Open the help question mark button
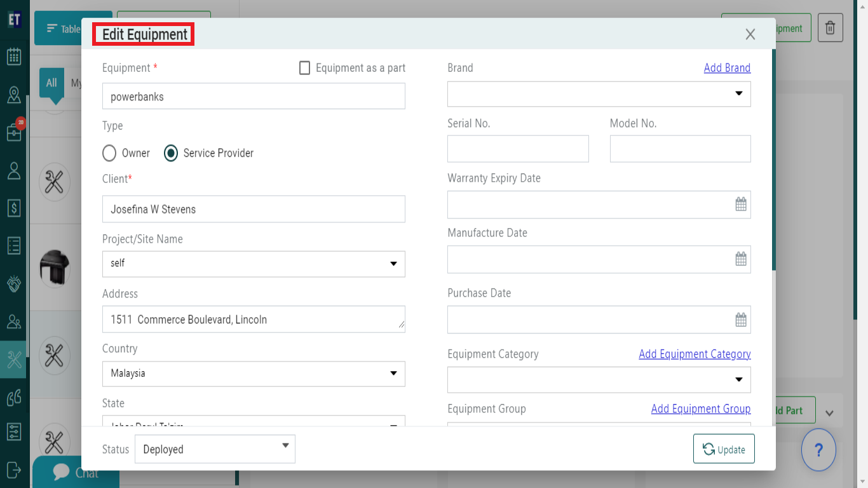Screen dimensions: 868x488 (818, 450)
